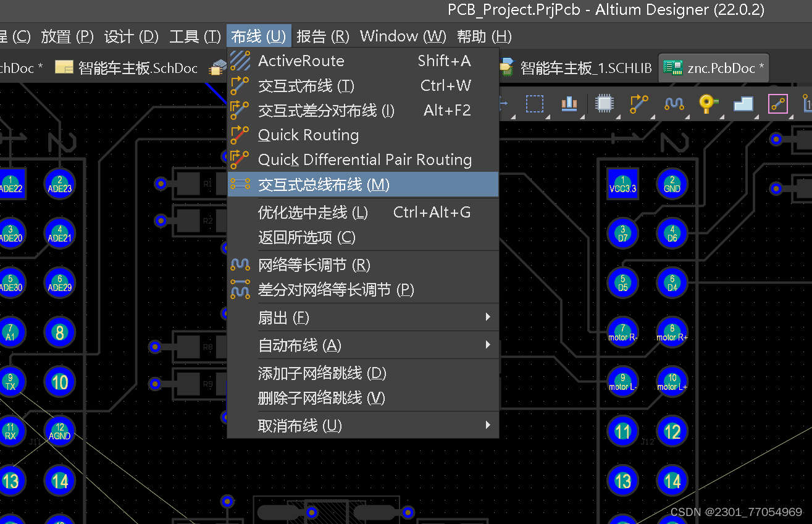
Task: Choose 交互式布线 (T) menu entry
Action: [x=363, y=85]
